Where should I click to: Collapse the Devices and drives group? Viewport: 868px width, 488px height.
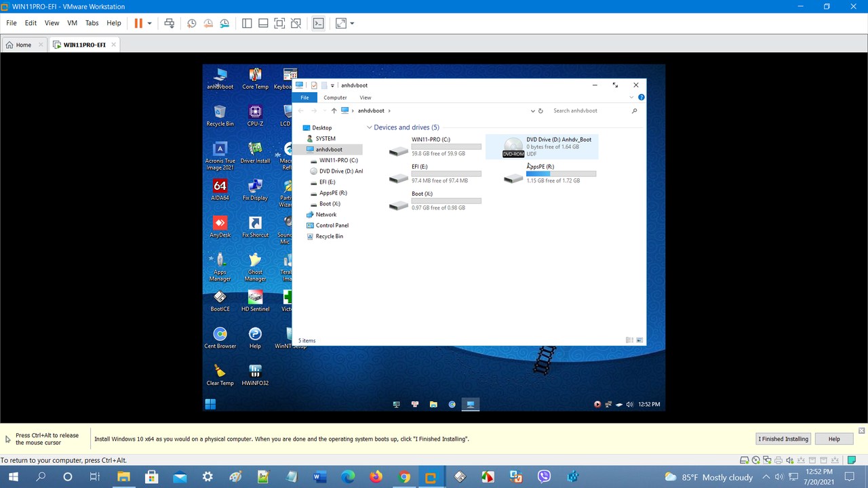click(x=370, y=127)
